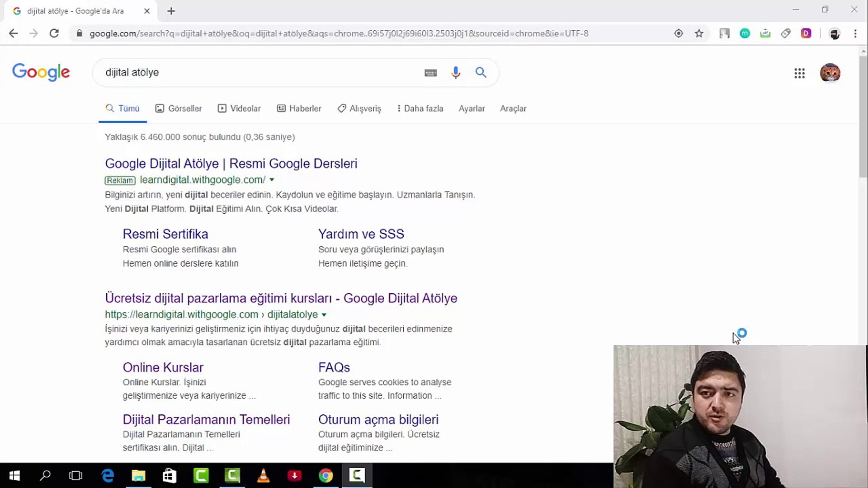Open the Dijital Pazarlamanın Temelleri link
The image size is (868, 488).
click(x=206, y=419)
